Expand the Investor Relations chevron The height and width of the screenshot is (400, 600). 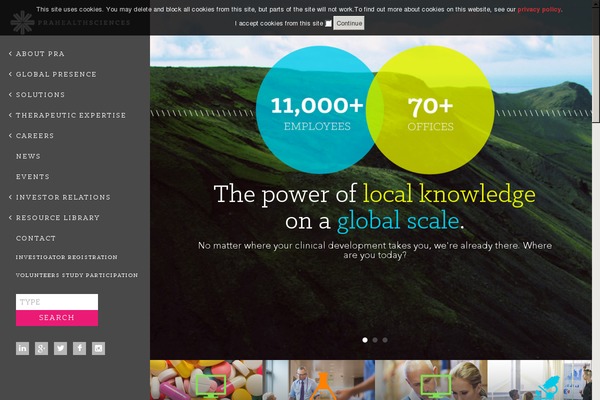pos(10,197)
